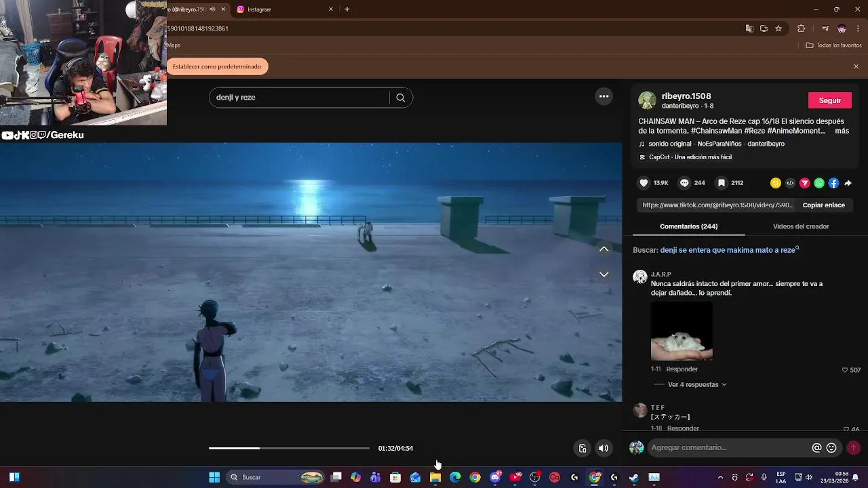The width and height of the screenshot is (868, 488).
Task: Type in Agregar comentario field
Action: (729, 448)
